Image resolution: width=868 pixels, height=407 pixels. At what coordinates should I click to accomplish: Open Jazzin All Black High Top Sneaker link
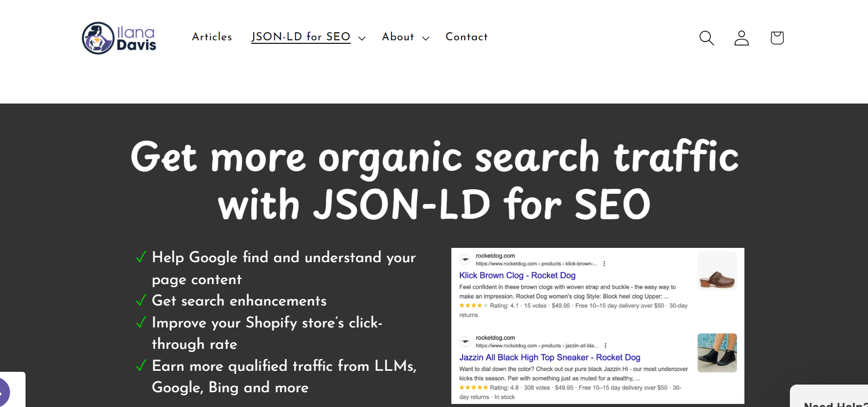(x=549, y=358)
